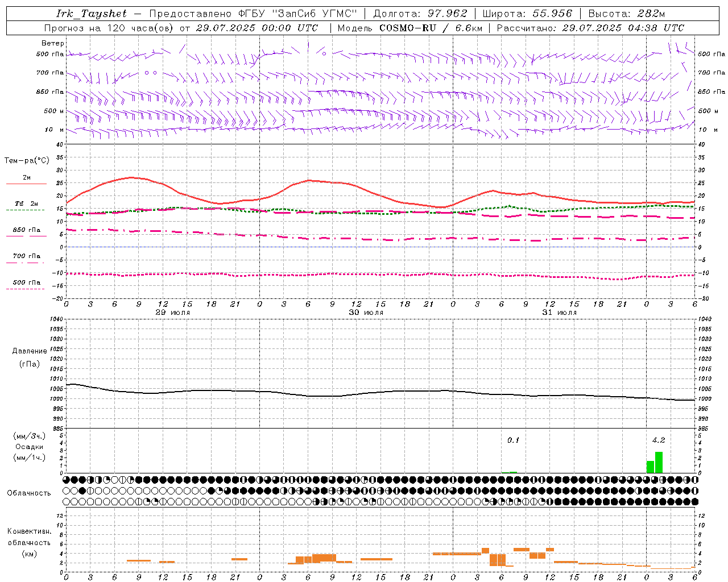Select the 'ЗапСиб УГМС' provider text
The width and height of the screenshot is (728, 582).
(316, 14)
